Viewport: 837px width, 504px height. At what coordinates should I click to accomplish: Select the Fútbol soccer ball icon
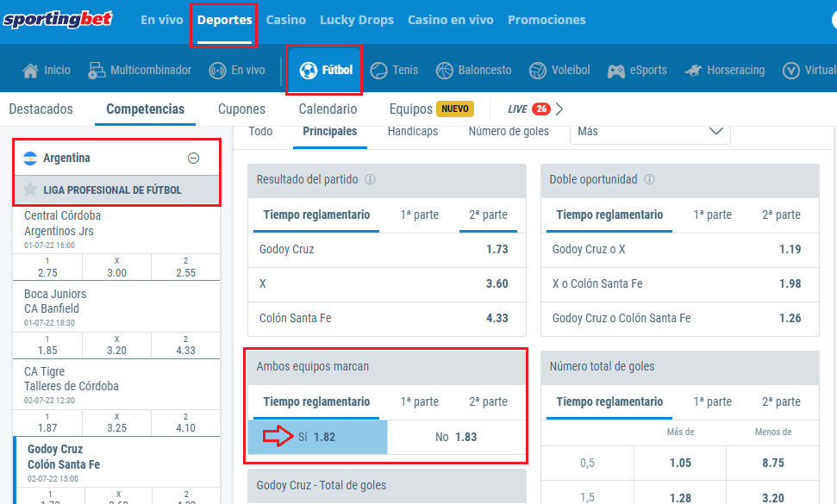click(308, 71)
